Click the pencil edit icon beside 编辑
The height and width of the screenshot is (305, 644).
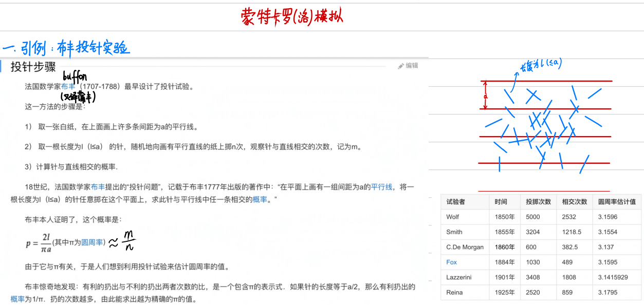point(401,66)
